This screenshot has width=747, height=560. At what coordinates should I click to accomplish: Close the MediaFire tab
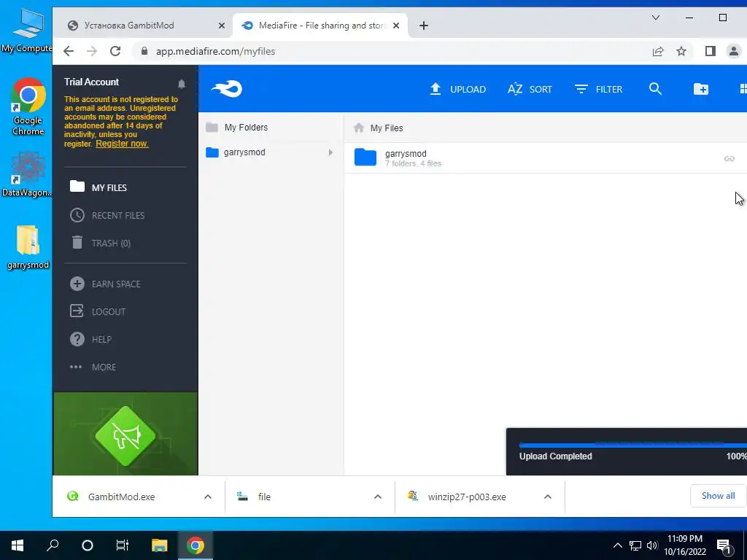click(x=396, y=26)
